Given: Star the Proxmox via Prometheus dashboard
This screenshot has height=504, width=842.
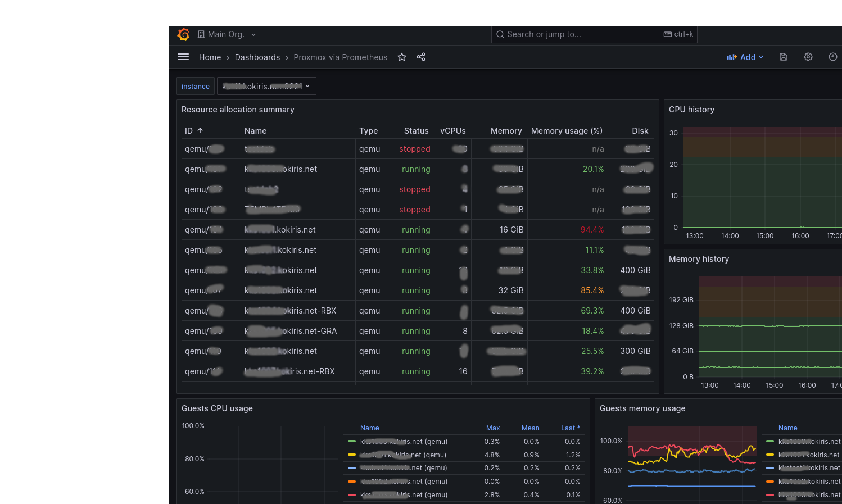Looking at the screenshot, I should click(402, 57).
